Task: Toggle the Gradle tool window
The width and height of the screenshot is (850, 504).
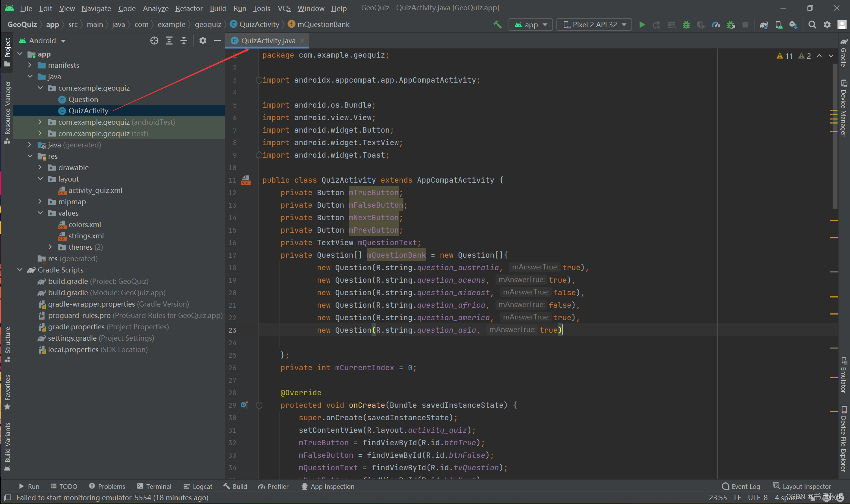Action: point(843,52)
